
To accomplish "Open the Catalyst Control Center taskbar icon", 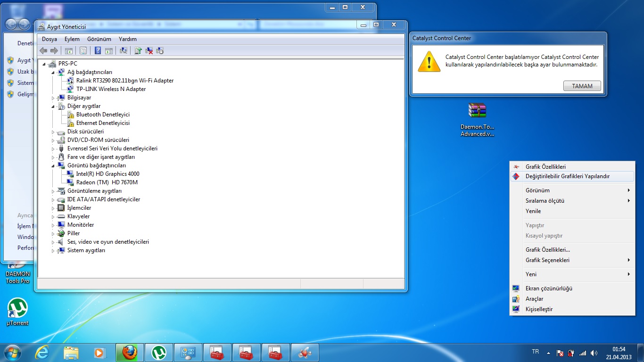I will [x=305, y=352].
